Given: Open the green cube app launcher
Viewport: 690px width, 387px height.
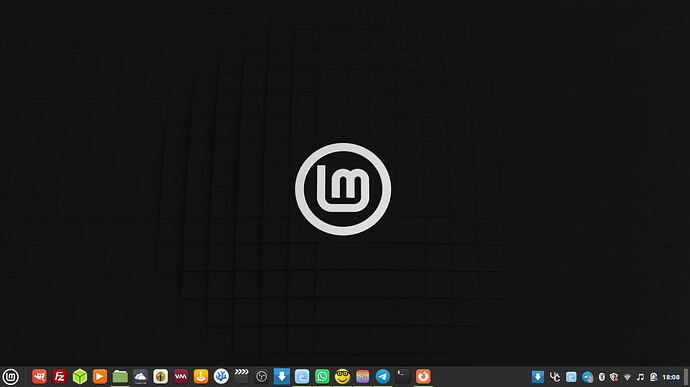Looking at the screenshot, I should (x=80, y=376).
